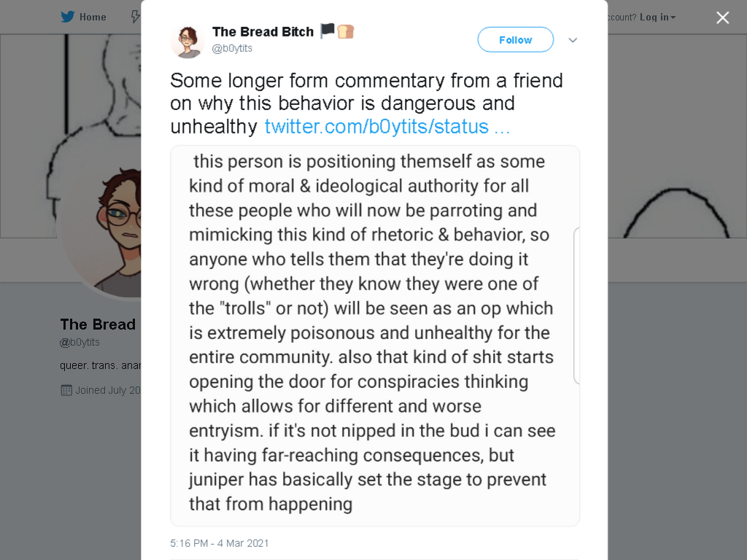Open the twitter.com/b0ytits/status link
Image resolution: width=747 pixels, height=560 pixels.
387,127
